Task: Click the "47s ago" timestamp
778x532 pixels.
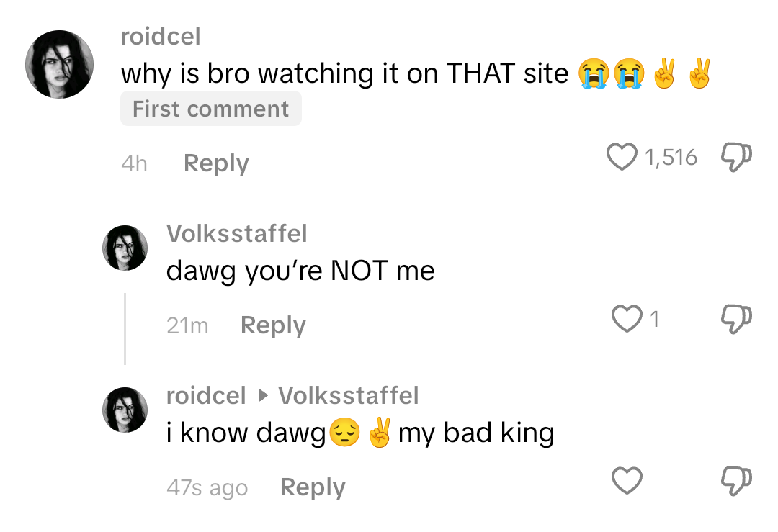Action: [207, 488]
